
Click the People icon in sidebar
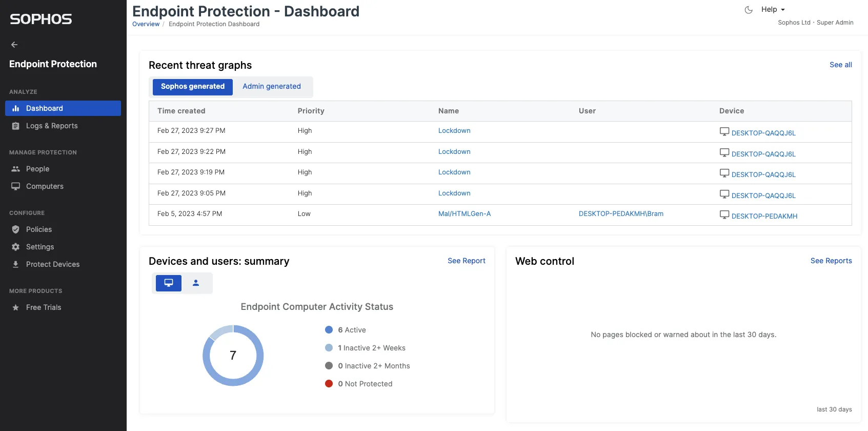coord(16,169)
